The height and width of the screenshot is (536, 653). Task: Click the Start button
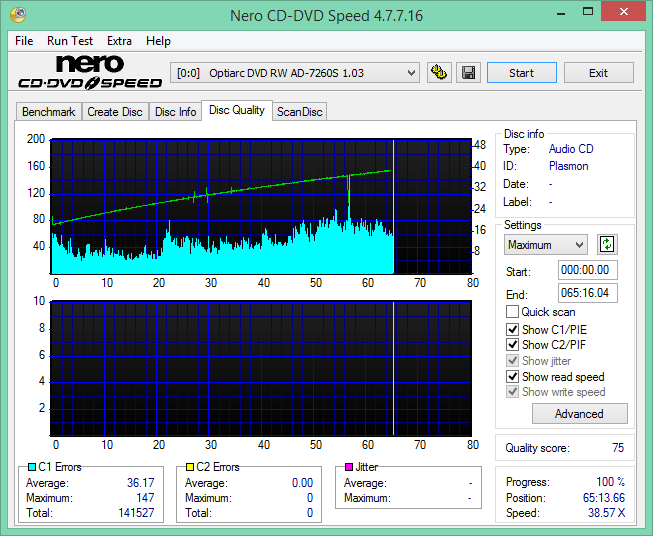click(x=521, y=73)
